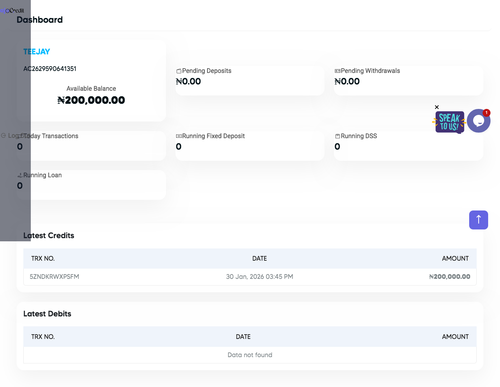Screen dimensions: 500x387
Task: Click the Running Loan icon
Action: (20, 175)
